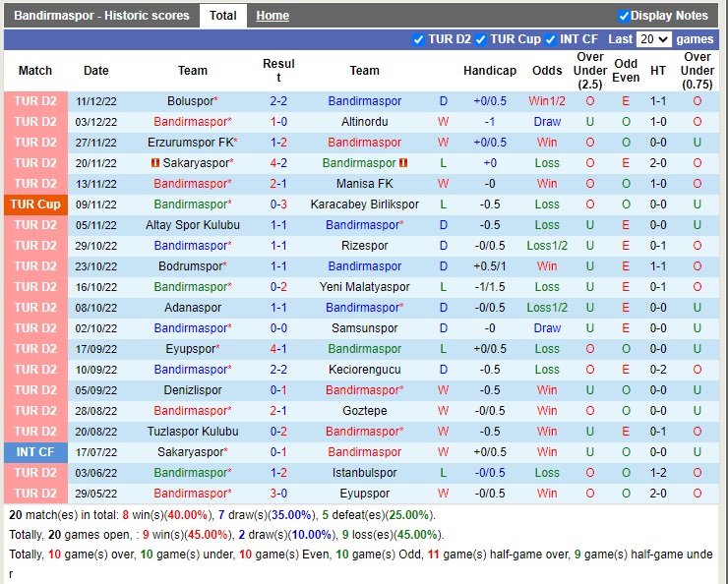Disable the INT CF filter checkbox
Viewport: 728px width, 584px height.
pos(551,39)
